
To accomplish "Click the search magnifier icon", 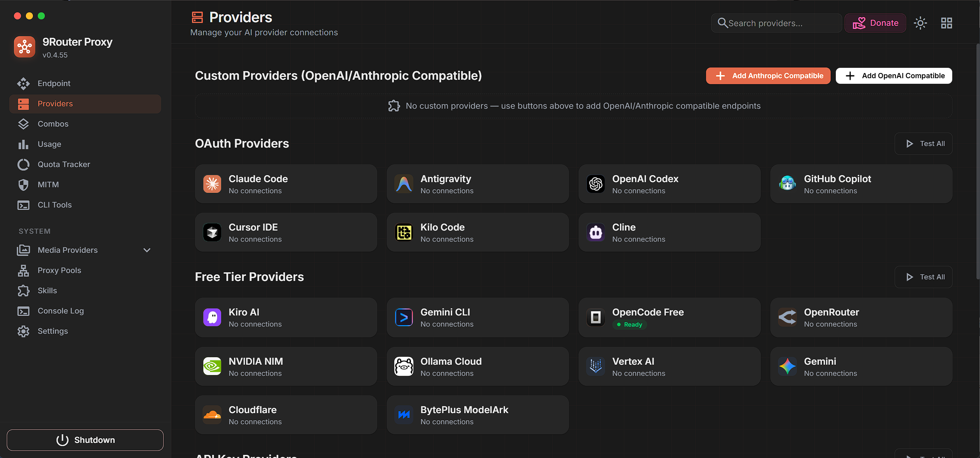I will point(723,23).
